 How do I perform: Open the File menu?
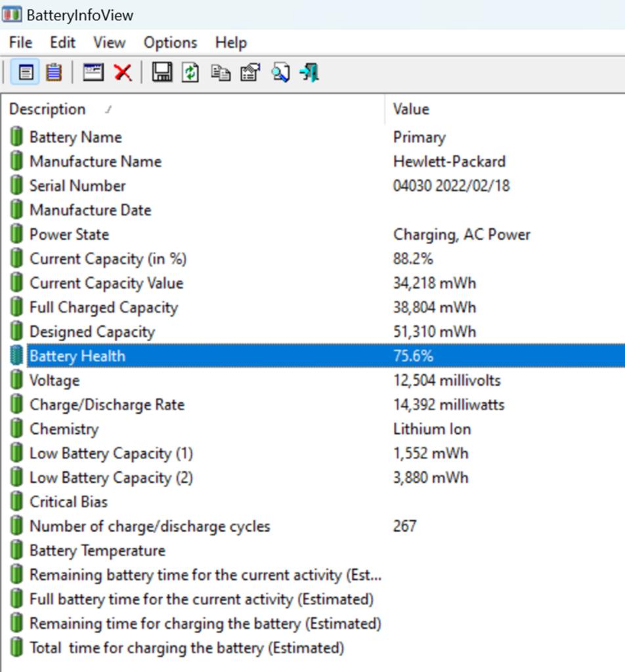(x=20, y=43)
